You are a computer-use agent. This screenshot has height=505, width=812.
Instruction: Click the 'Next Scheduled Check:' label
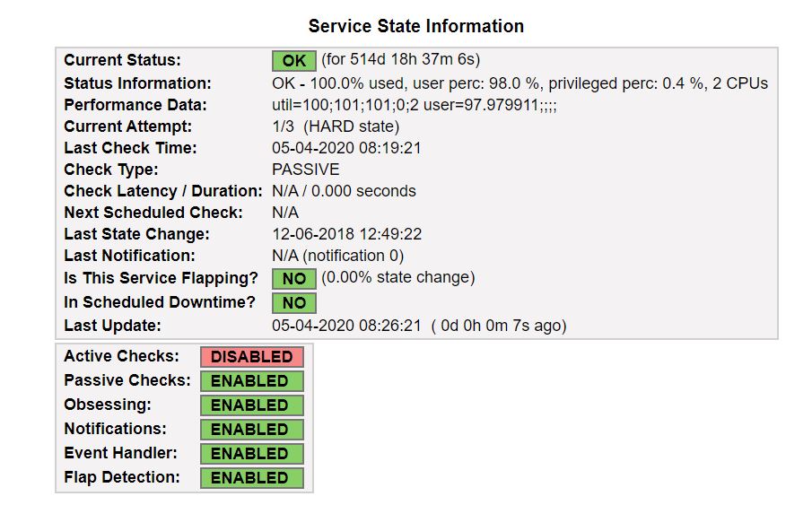153,213
